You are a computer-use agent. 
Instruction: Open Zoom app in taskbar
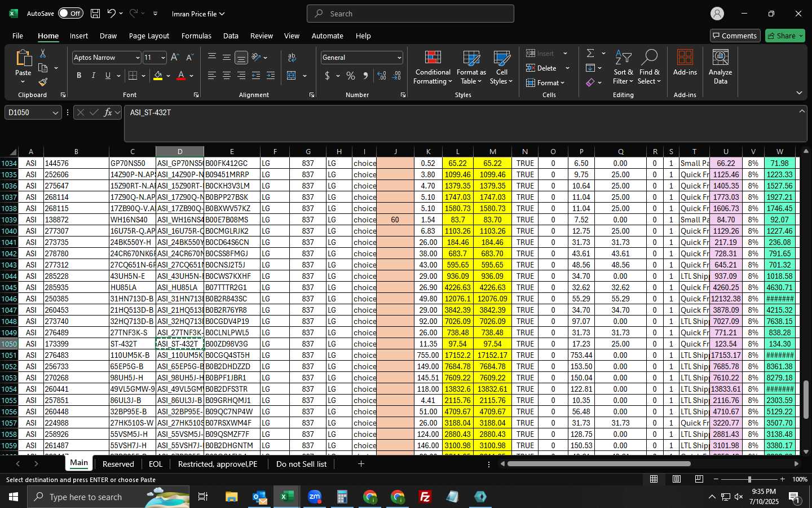tap(315, 497)
